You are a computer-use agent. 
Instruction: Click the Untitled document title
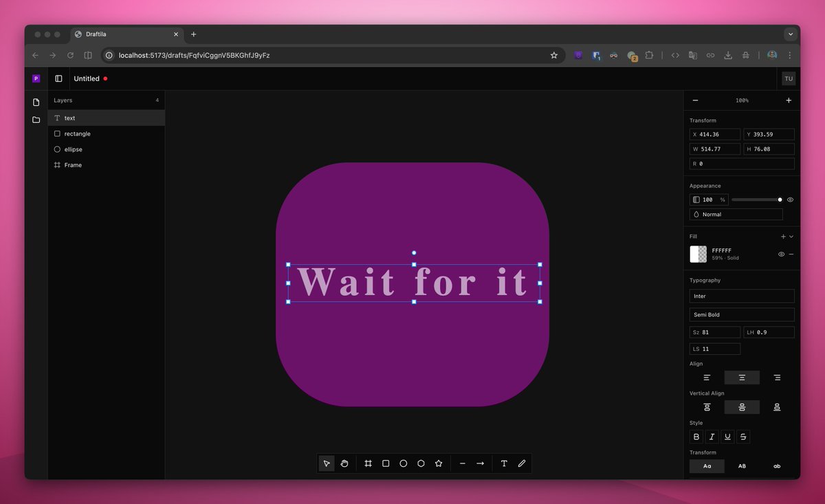point(87,78)
